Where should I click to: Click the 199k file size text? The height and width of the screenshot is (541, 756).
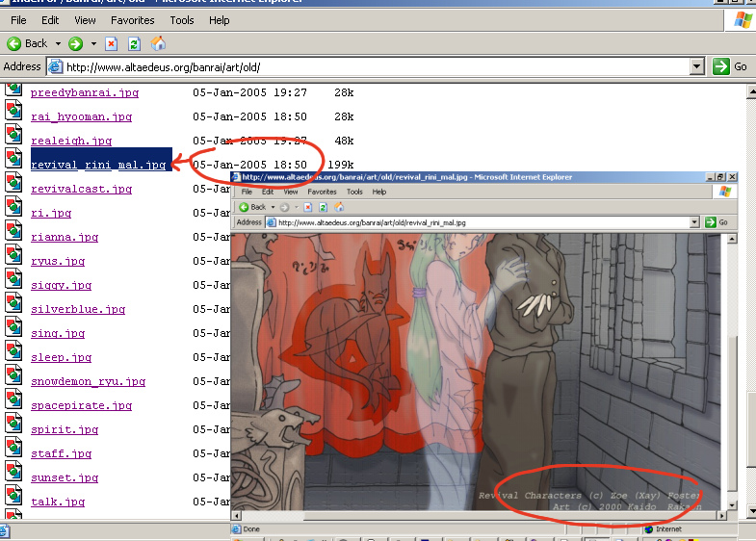click(x=341, y=165)
